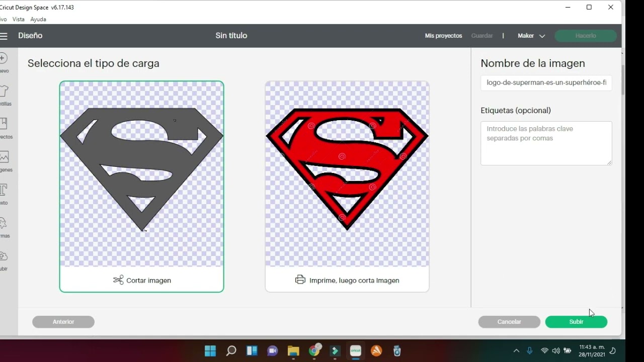Viewport: 644px width, 362px height.
Task: Open the focus assist moon notification icon
Action: [x=613, y=351]
